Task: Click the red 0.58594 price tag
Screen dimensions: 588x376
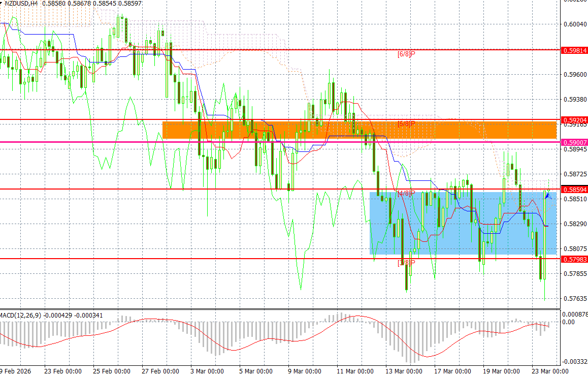Action: [x=574, y=190]
